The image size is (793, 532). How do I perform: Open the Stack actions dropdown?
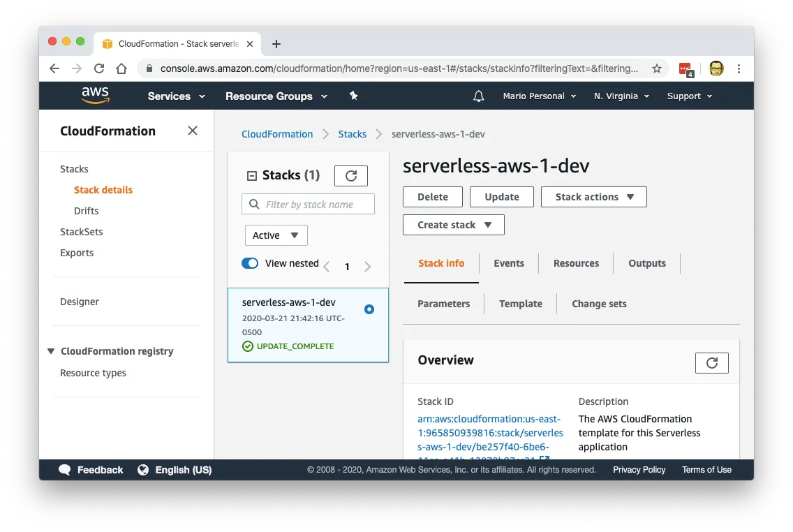tap(594, 197)
